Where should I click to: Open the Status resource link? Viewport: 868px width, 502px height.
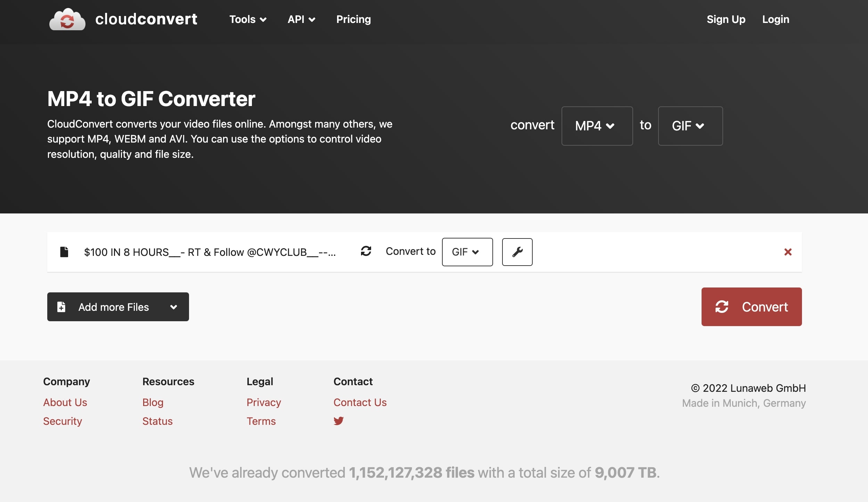[x=157, y=421]
